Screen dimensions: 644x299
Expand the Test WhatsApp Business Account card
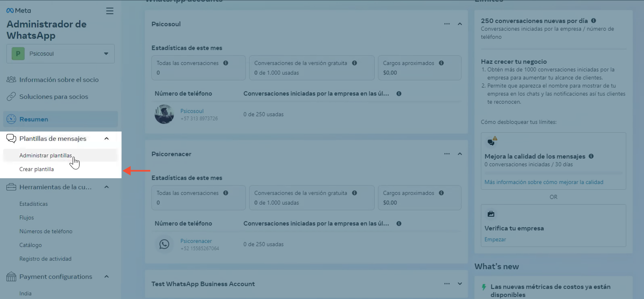(460, 284)
